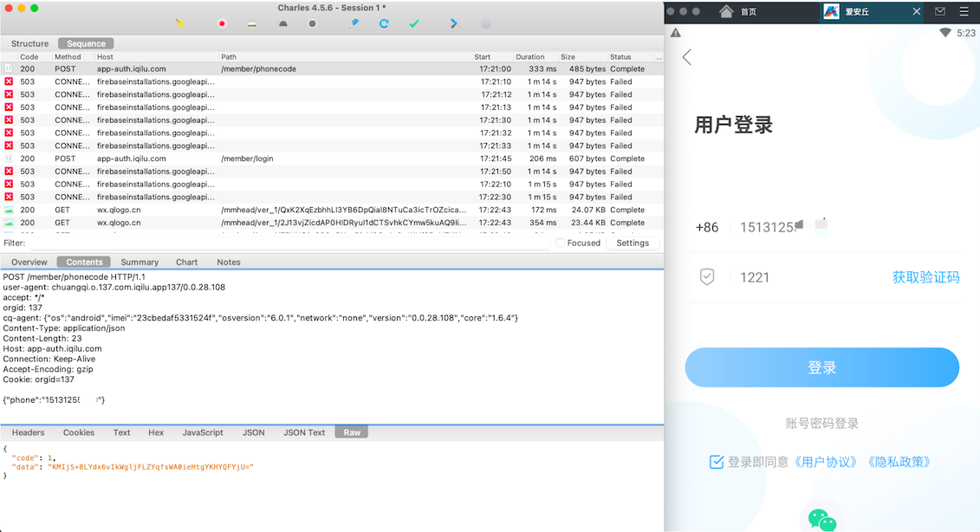Image resolution: width=980 pixels, height=532 pixels.
Task: Tap the blue 登录 login button
Action: (822, 367)
